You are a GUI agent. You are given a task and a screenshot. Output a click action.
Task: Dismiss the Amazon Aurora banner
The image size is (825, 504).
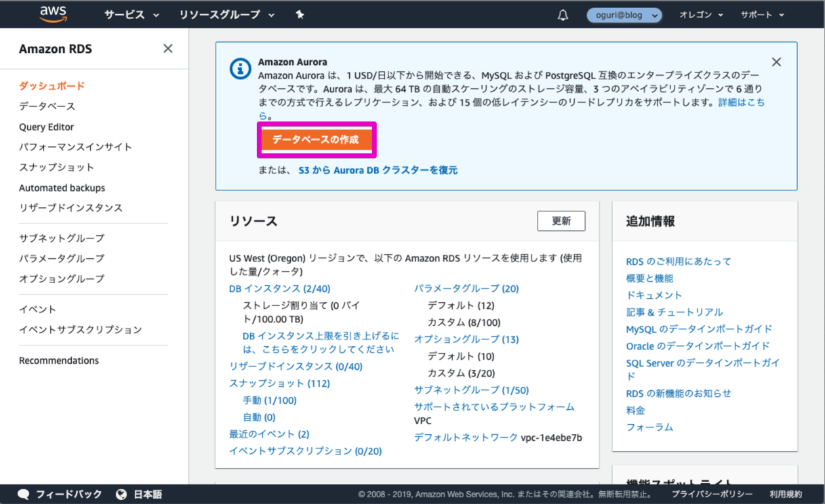776,61
